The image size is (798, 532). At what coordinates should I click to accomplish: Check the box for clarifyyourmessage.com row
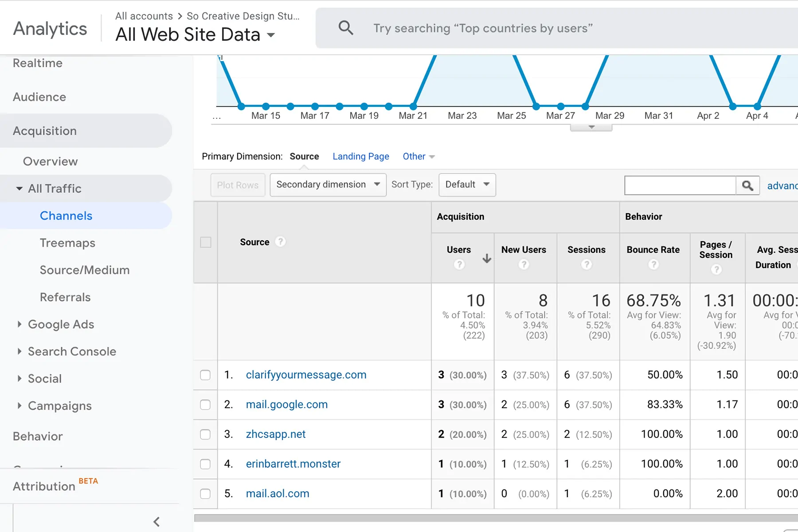[205, 375]
